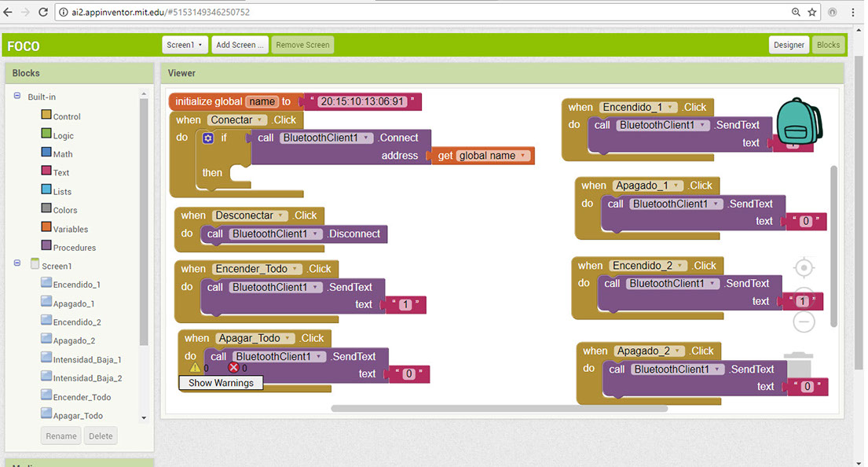Click the global variable name field
Viewport: 868px width, 467px height.
click(262, 101)
